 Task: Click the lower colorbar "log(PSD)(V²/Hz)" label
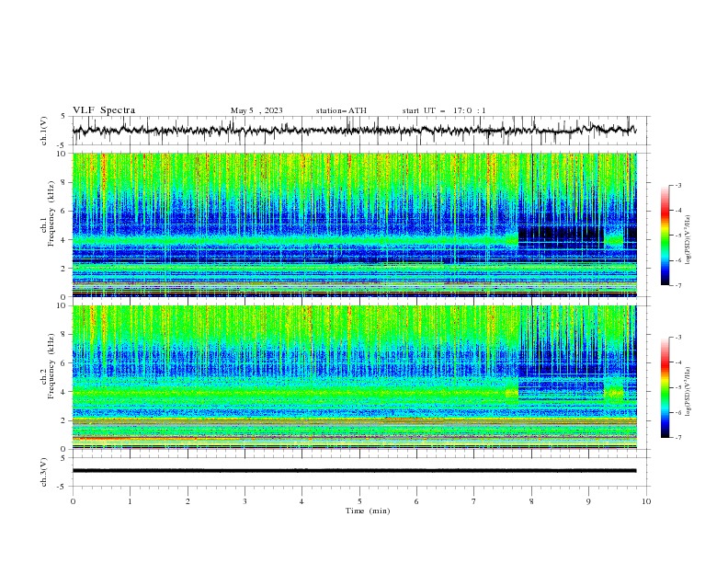click(688, 391)
